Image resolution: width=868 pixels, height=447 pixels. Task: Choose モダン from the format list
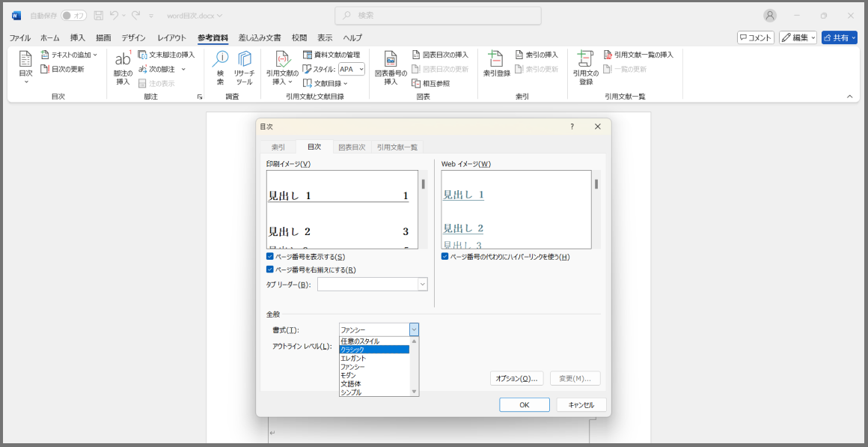(374, 375)
